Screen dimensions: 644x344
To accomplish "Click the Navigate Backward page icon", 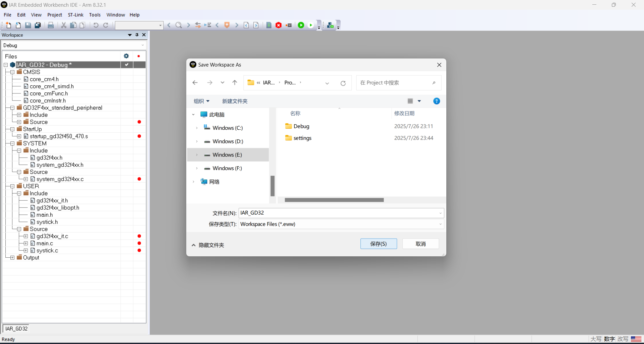I will coord(246,25).
